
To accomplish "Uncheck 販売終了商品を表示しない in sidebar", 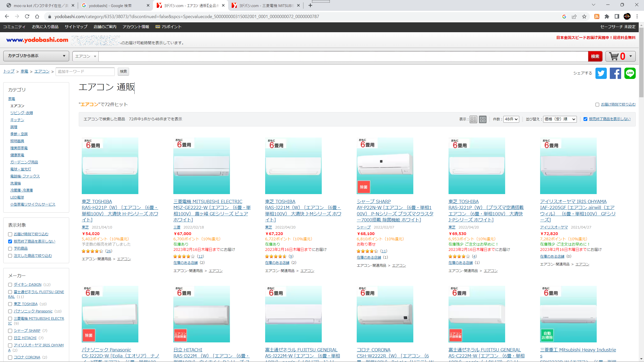I will coord(10,242).
